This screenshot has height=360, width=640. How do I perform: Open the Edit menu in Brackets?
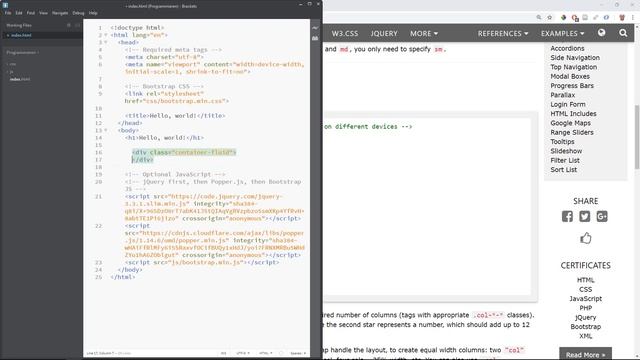coord(19,13)
